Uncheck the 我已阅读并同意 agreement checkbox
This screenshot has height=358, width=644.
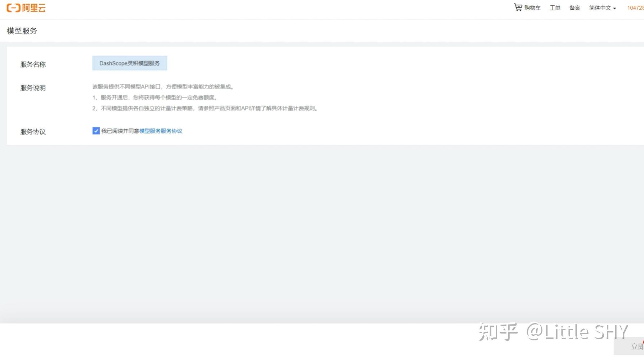(96, 131)
